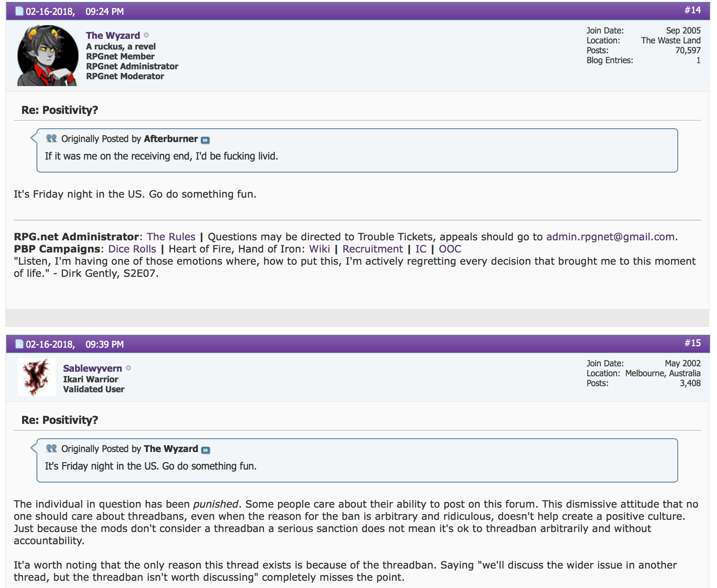Viewport: 717px width, 588px height.
Task: Click the admin.rpgnet@gmail.com email link
Action: (x=610, y=237)
